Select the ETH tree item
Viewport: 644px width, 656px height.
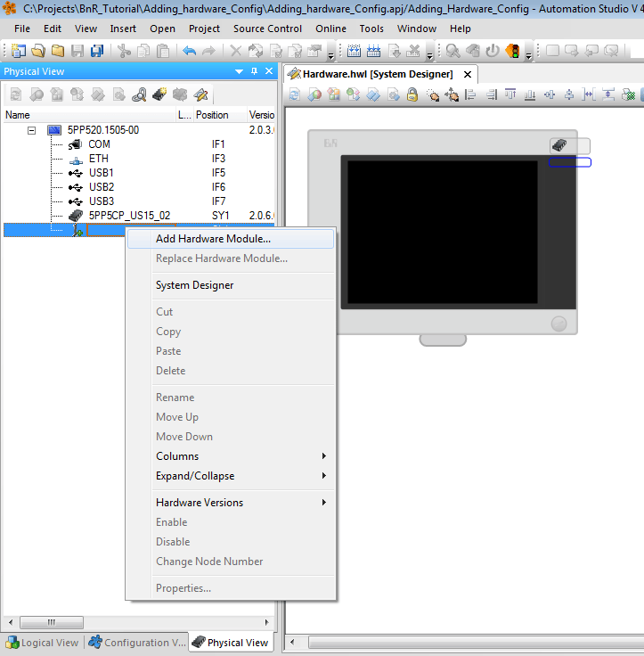[99, 159]
